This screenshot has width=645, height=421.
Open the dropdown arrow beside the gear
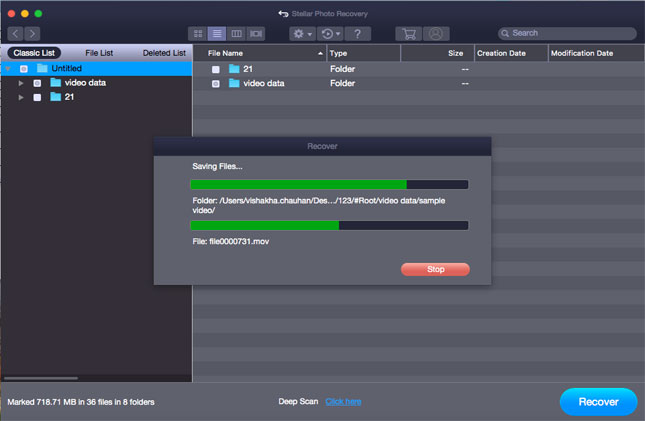tap(310, 34)
